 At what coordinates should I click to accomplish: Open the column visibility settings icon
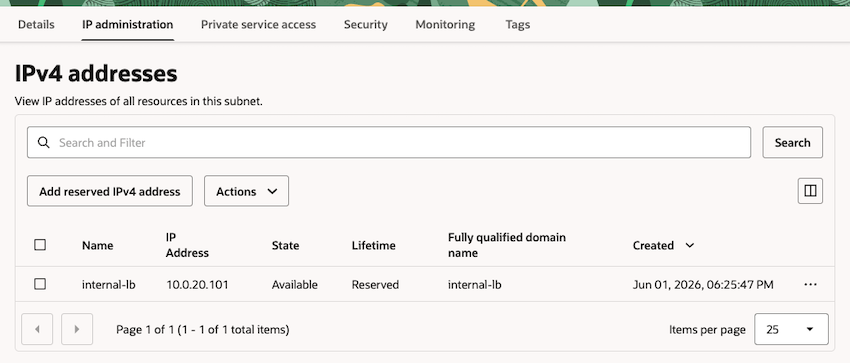810,191
